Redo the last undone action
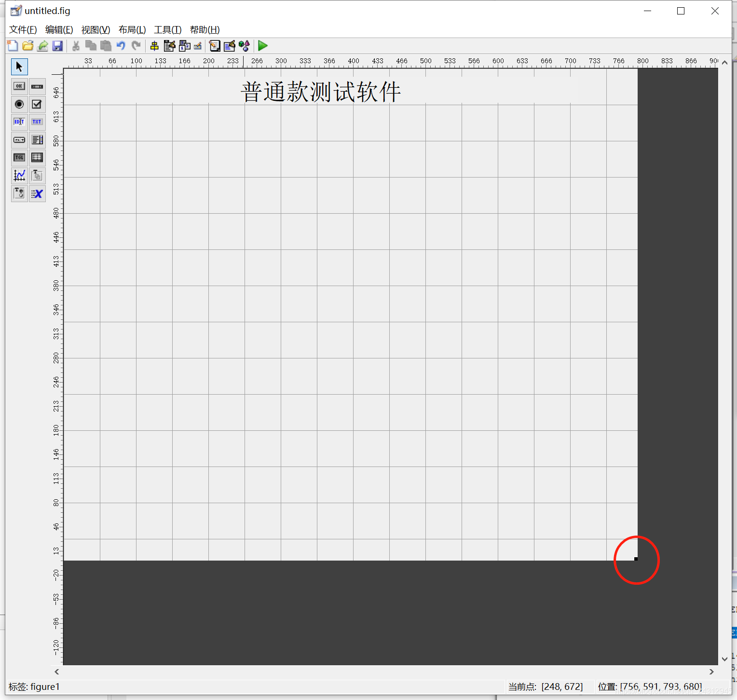Screen dimensions: 737x700 click(x=136, y=46)
